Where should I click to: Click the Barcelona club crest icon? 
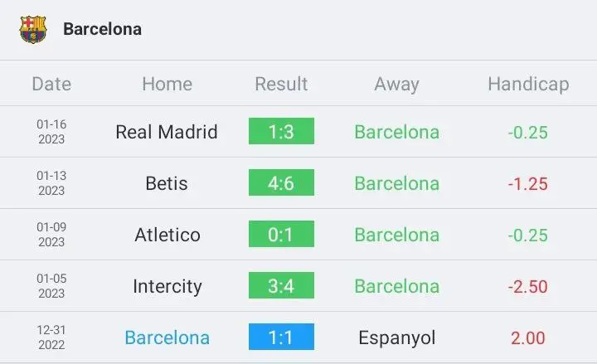coord(33,29)
